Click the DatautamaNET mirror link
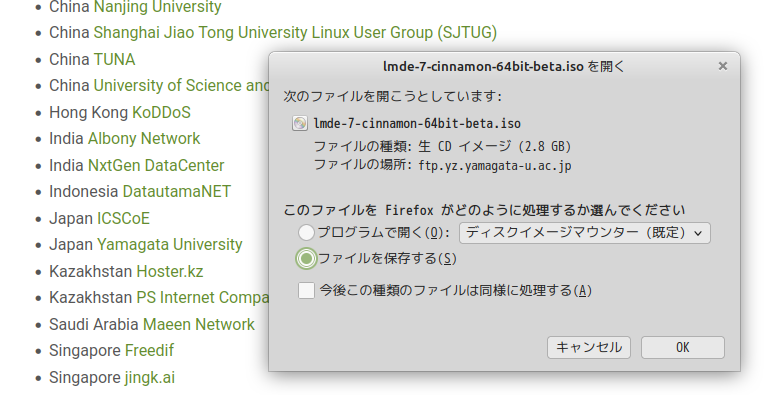The image size is (766, 395). click(x=176, y=191)
